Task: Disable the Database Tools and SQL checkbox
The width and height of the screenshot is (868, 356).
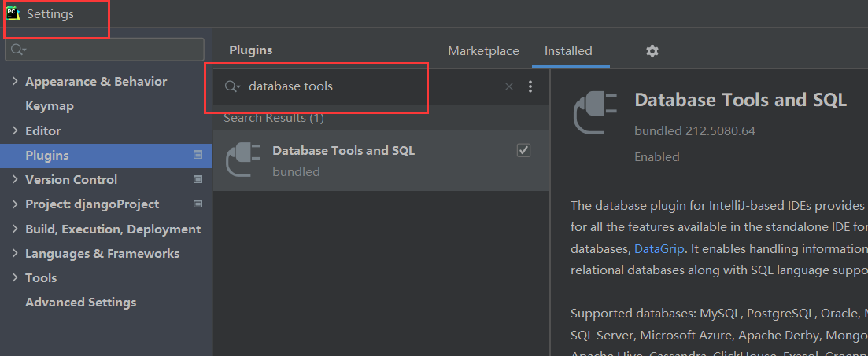Action: tap(523, 150)
